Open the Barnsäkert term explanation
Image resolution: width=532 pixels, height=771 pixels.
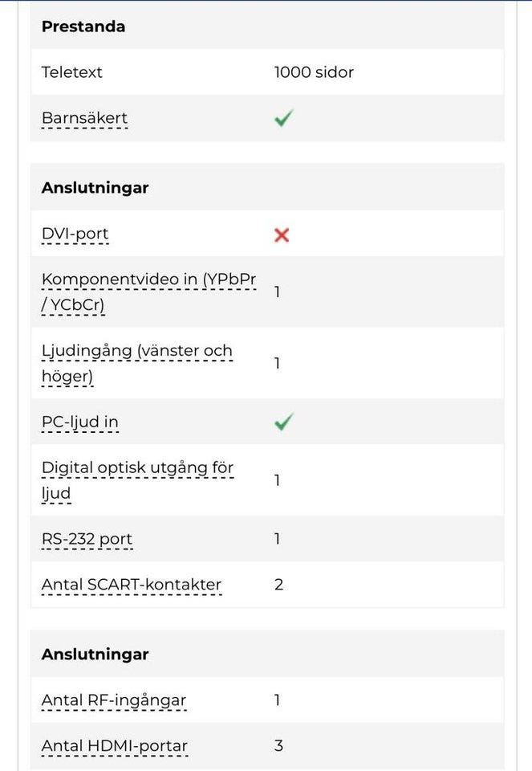click(x=84, y=119)
